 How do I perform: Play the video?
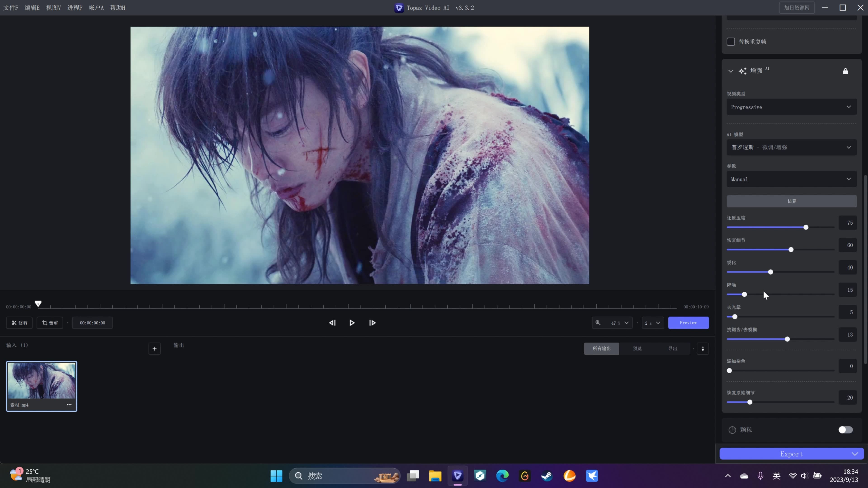(x=352, y=323)
